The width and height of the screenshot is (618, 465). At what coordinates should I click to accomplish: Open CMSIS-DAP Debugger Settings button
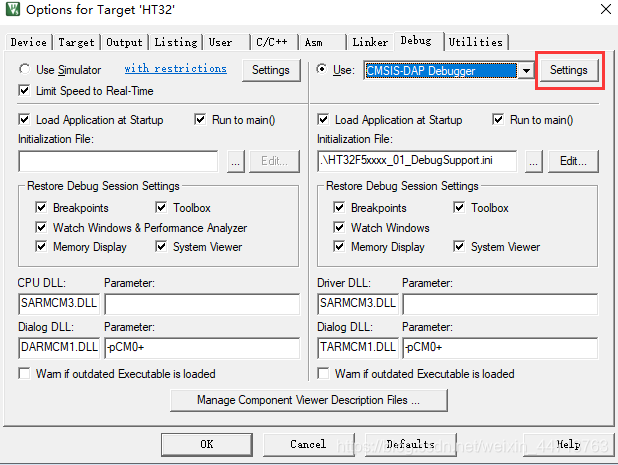point(569,70)
